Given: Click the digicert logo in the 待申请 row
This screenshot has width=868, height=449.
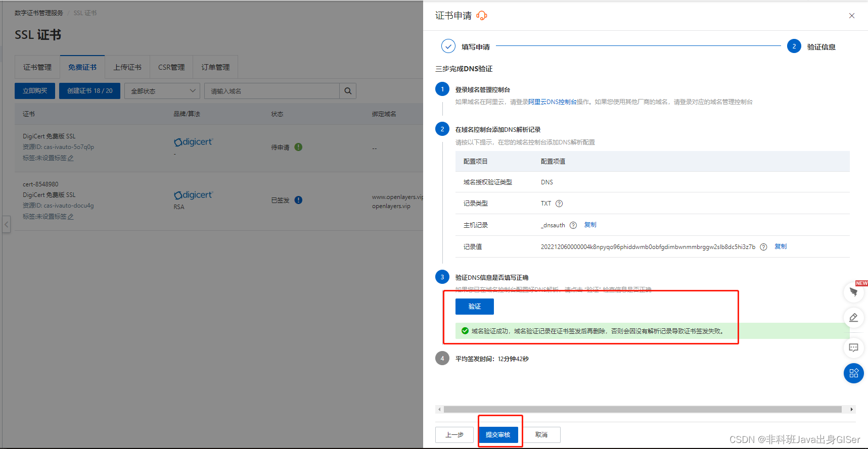Looking at the screenshot, I should pyautogui.click(x=194, y=142).
